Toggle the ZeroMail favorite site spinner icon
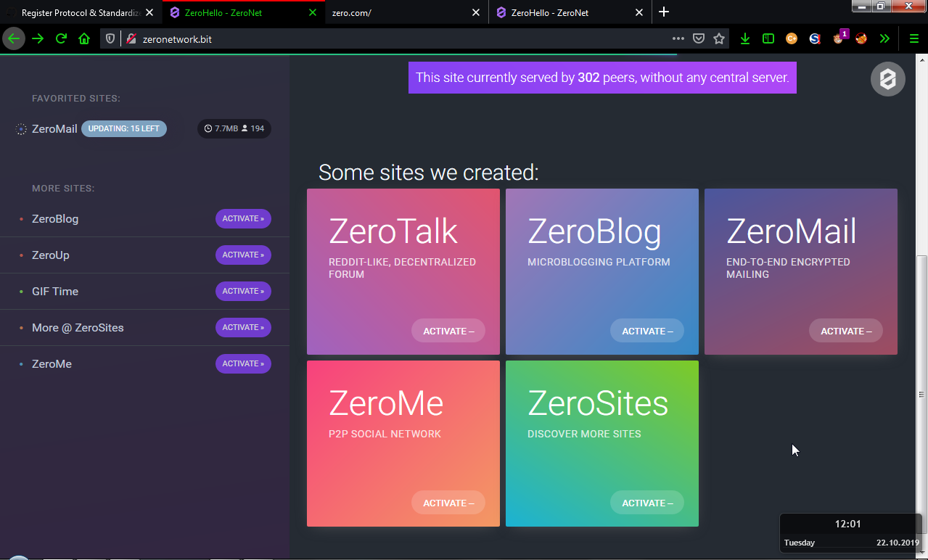Viewport: 928px width, 560px height. [x=20, y=128]
